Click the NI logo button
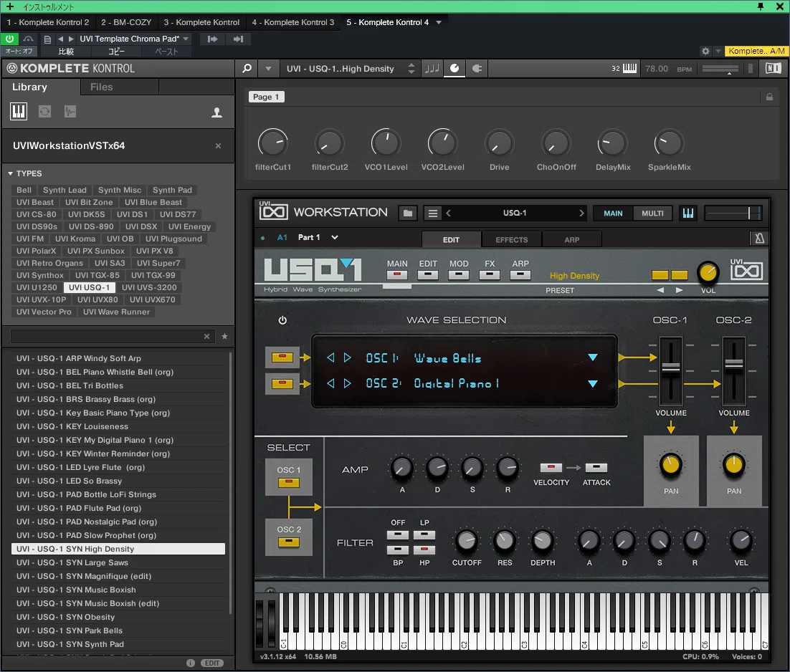This screenshot has height=672, width=790. coord(773,69)
